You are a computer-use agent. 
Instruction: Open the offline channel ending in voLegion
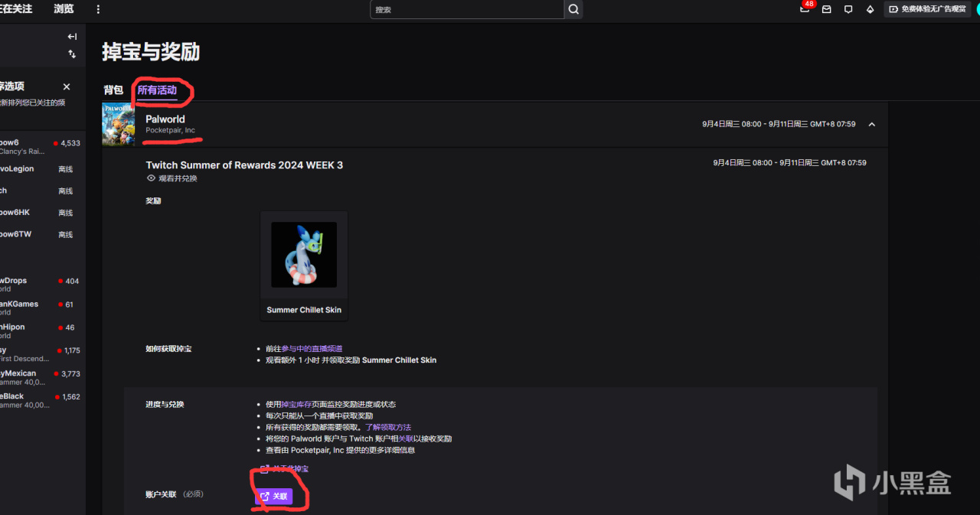(x=40, y=169)
